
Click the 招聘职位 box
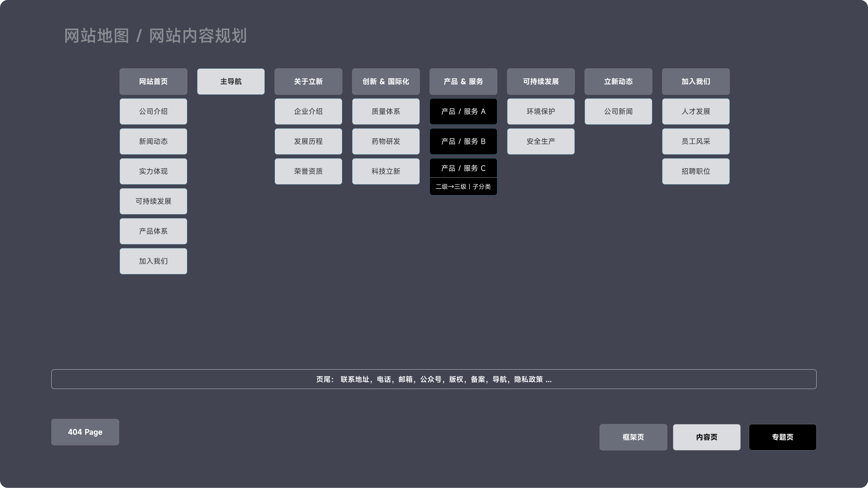click(696, 171)
